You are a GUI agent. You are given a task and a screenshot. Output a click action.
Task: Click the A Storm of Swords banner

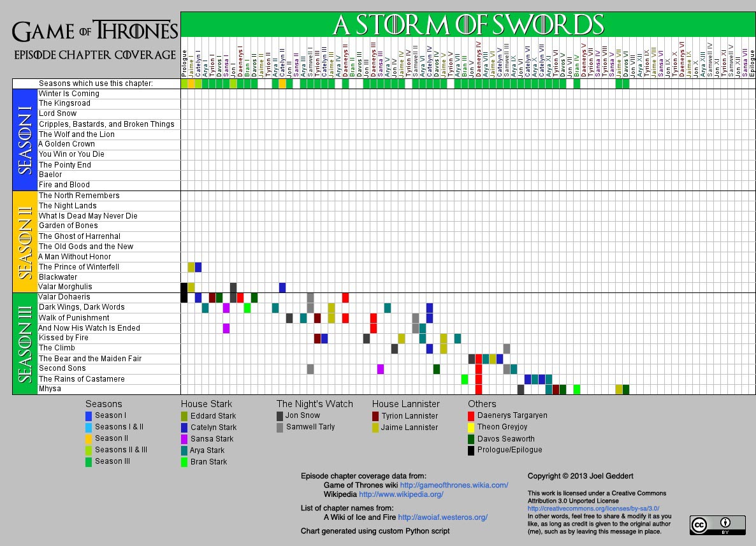tap(468, 25)
